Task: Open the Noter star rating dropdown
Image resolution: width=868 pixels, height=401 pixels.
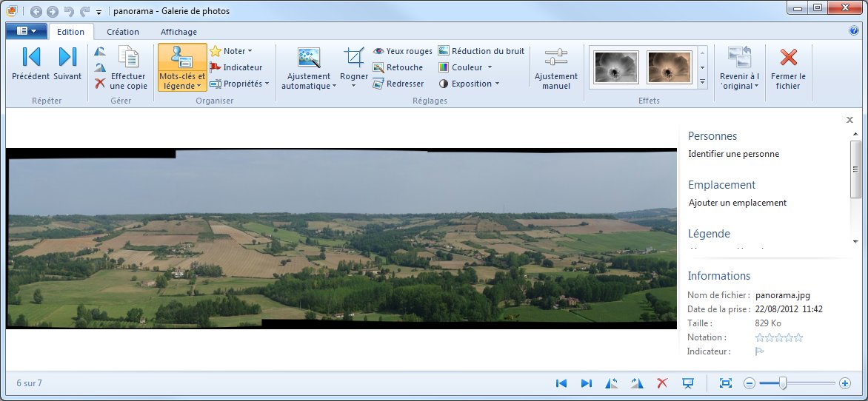Action: 231,51
